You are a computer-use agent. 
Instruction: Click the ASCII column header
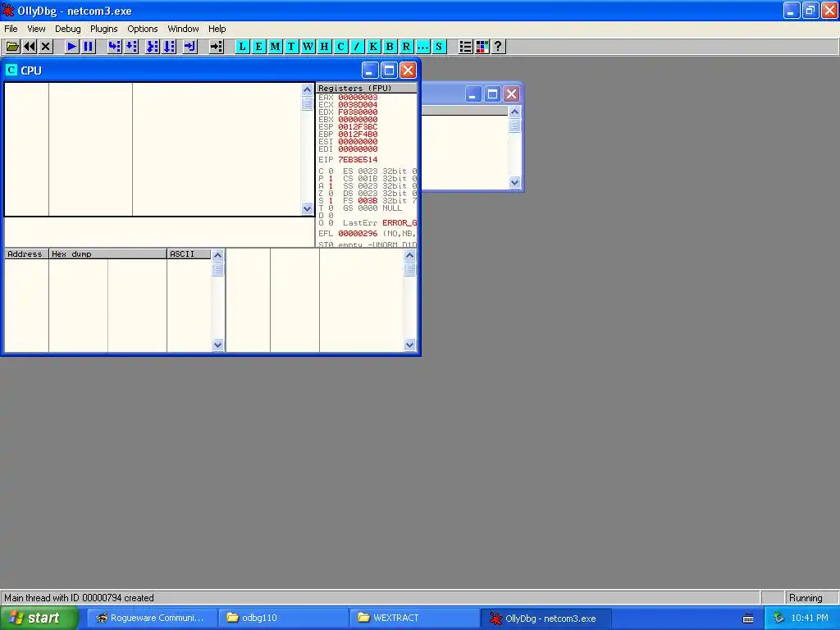(189, 254)
